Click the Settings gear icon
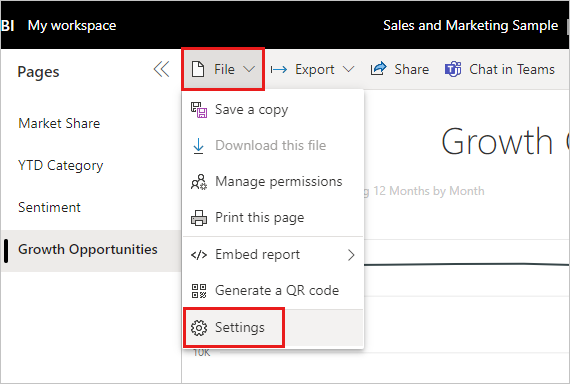 point(199,328)
